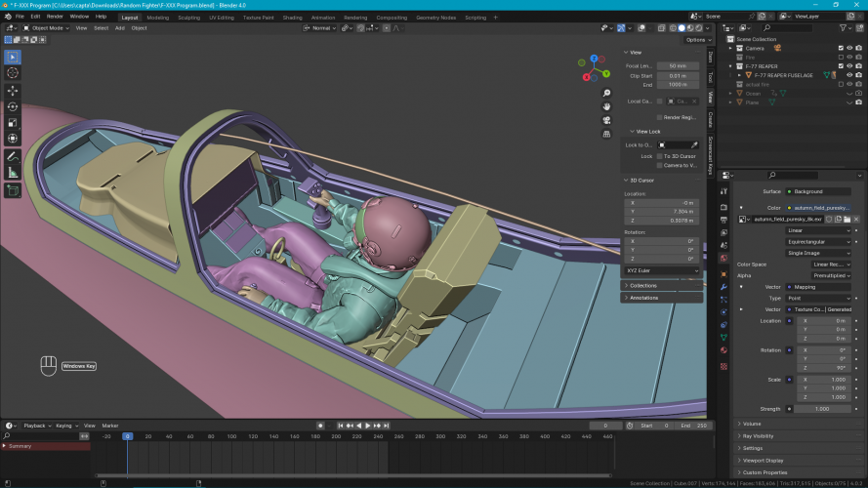Toggle camera view with the camera gizmo icon
The height and width of the screenshot is (488, 868).
[x=606, y=120]
